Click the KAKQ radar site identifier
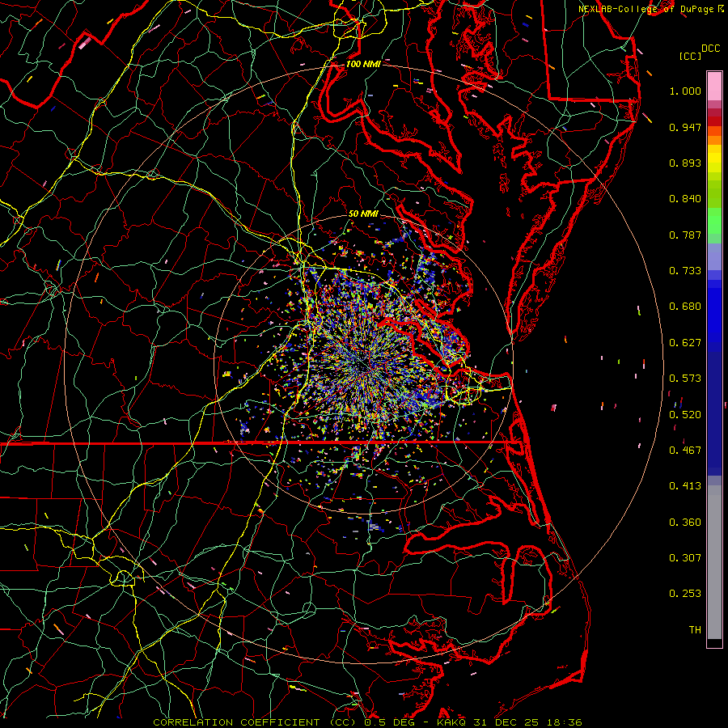 (451, 722)
